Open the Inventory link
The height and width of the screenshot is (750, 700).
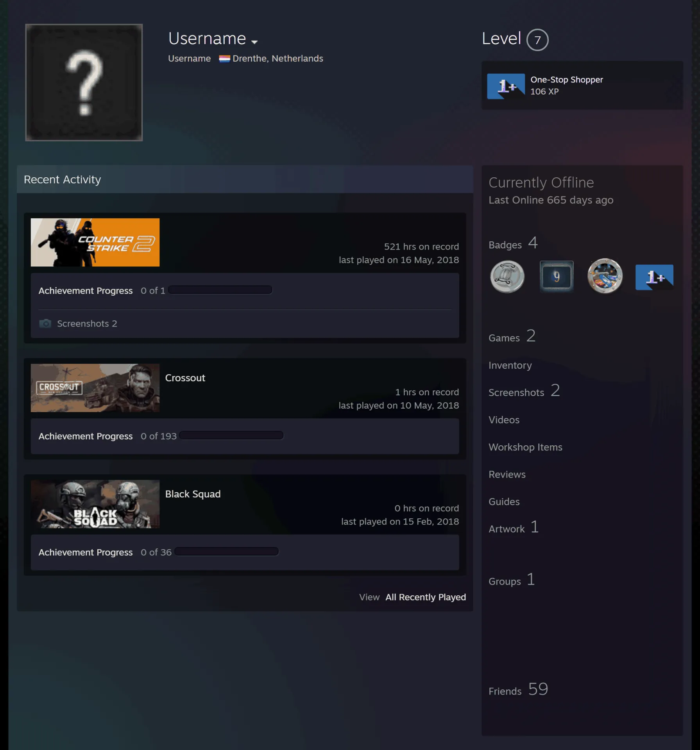(510, 365)
